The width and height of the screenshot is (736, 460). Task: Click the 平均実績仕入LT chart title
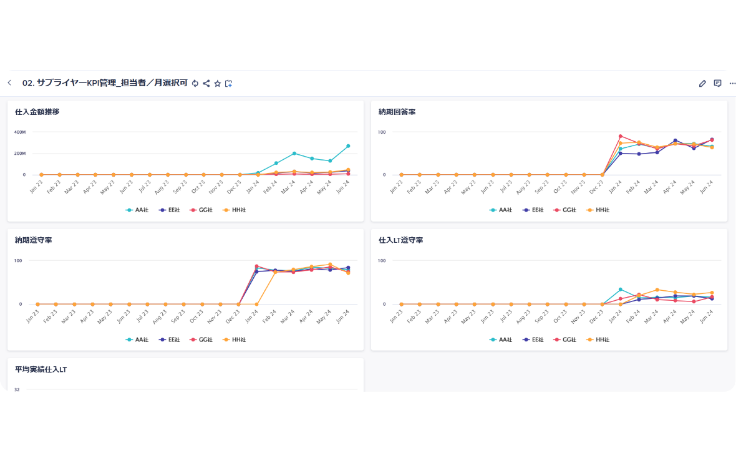pos(41,369)
